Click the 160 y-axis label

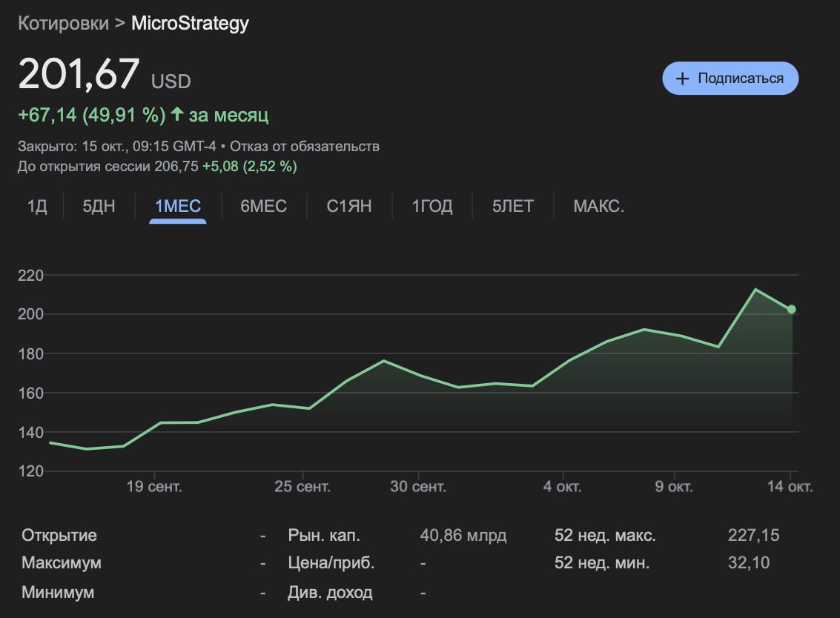coord(30,393)
